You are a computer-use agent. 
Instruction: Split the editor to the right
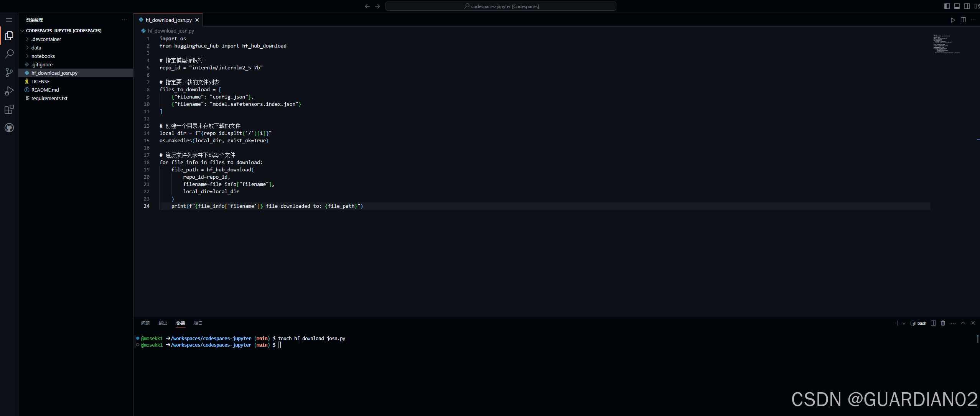tap(963, 20)
